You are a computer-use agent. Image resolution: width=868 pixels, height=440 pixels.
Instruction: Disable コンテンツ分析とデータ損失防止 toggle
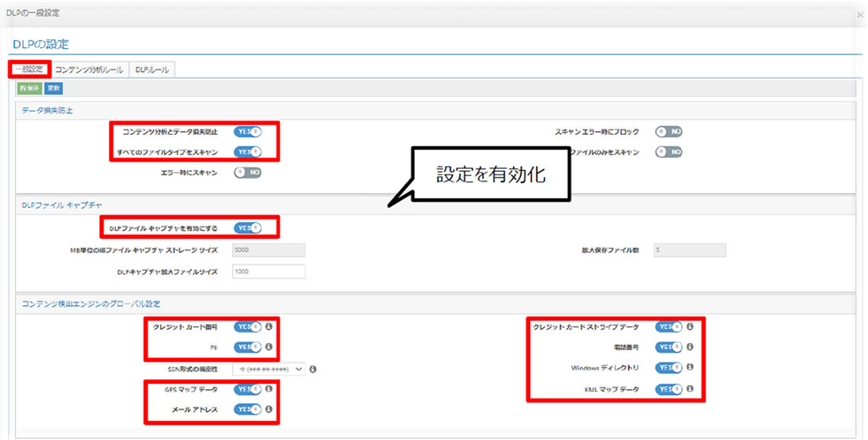pos(247,132)
